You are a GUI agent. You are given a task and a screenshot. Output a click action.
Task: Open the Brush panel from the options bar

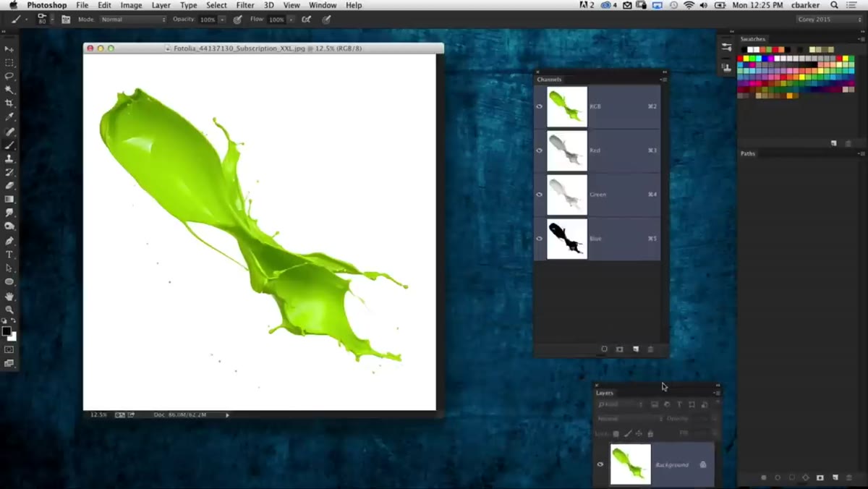[x=66, y=20]
